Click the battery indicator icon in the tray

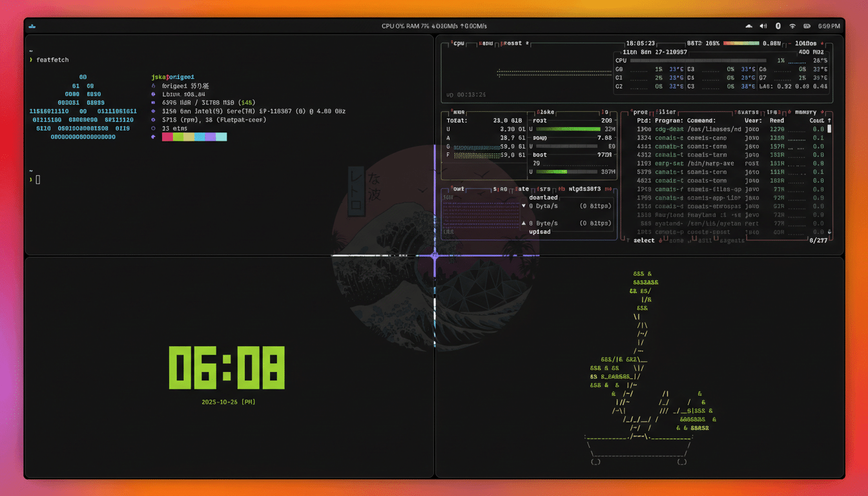click(x=807, y=26)
